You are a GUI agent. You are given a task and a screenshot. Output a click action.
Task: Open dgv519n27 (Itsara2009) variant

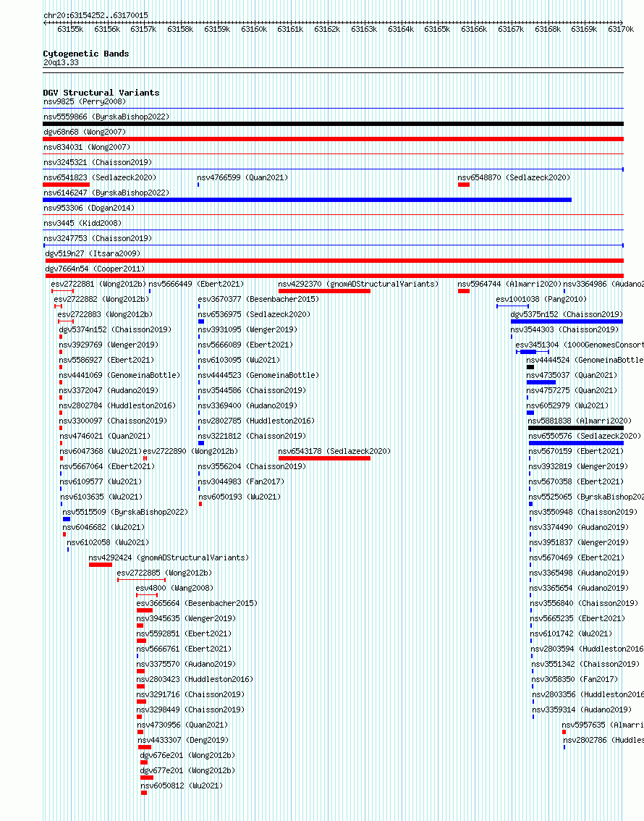click(93, 253)
